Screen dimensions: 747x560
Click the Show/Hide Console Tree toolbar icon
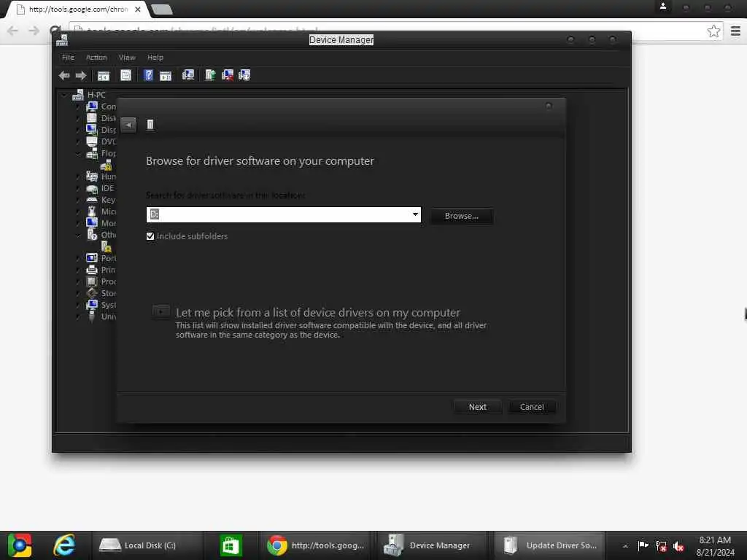pos(104,75)
